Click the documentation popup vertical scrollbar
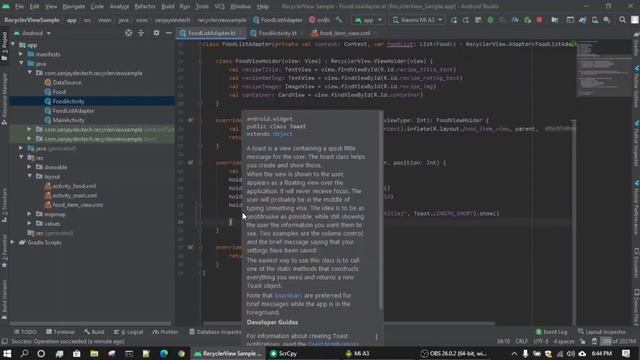 coord(381,210)
